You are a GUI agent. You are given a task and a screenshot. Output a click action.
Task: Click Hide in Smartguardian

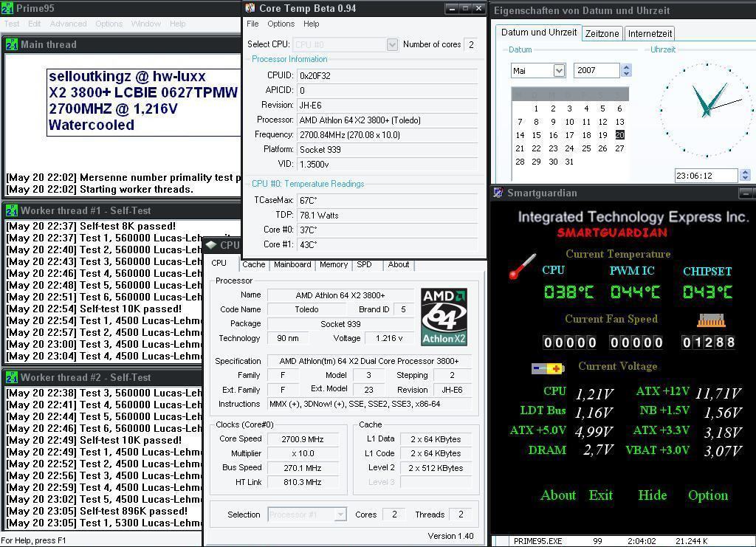tap(653, 495)
